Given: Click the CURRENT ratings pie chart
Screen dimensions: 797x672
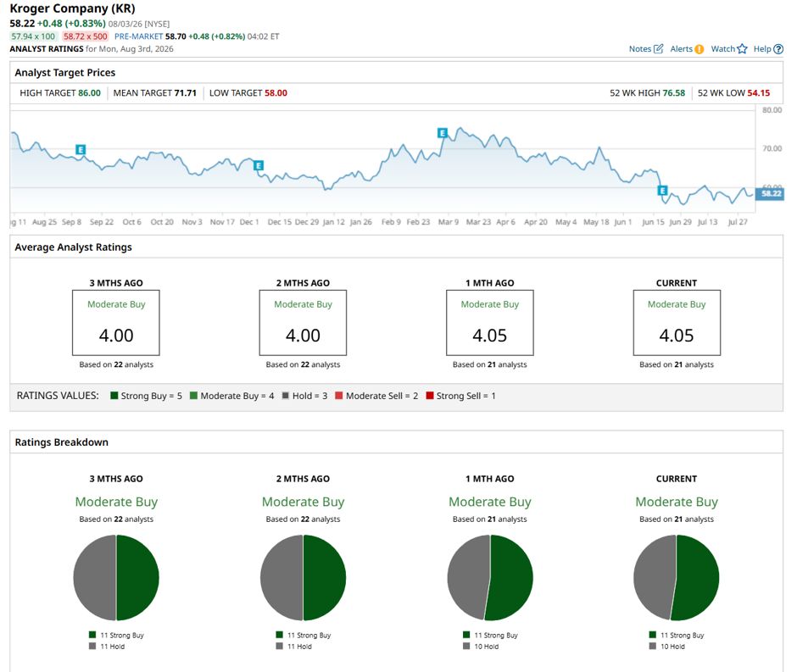Looking at the screenshot, I should [677, 578].
